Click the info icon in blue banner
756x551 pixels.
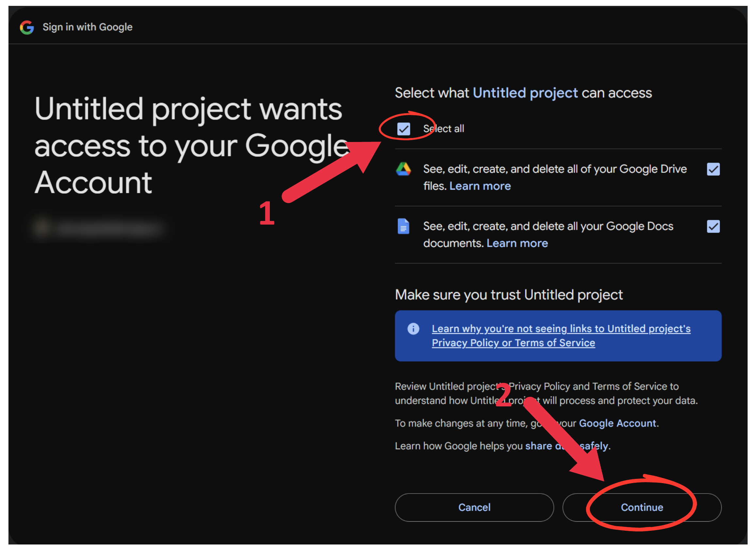tap(413, 329)
